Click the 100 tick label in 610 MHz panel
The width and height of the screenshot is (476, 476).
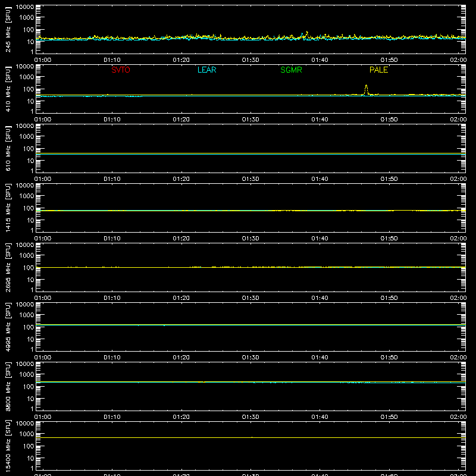[x=29, y=149]
